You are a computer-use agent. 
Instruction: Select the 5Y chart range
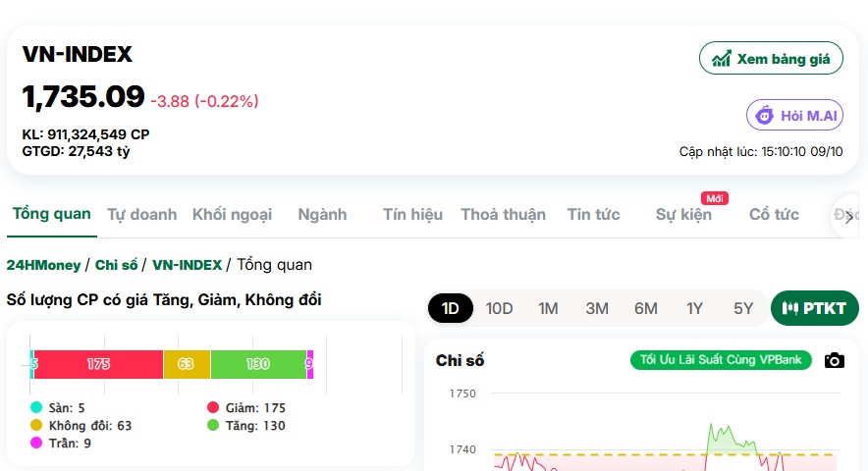tap(743, 308)
